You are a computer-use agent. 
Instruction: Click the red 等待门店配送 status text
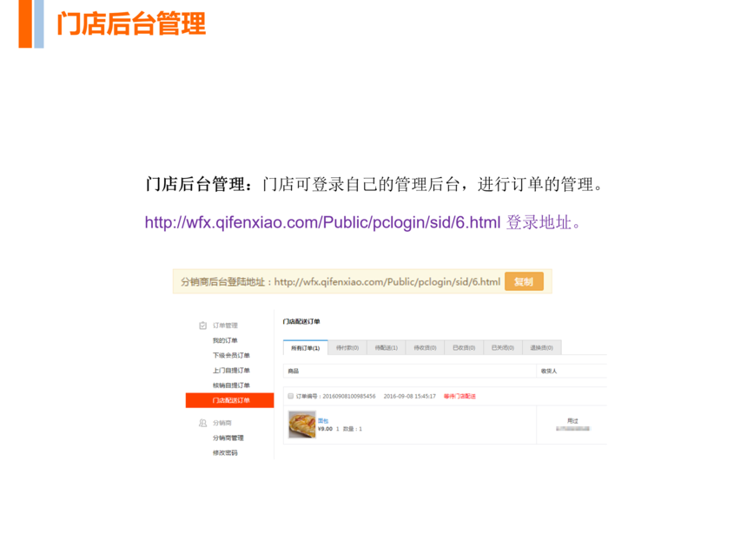click(x=459, y=396)
